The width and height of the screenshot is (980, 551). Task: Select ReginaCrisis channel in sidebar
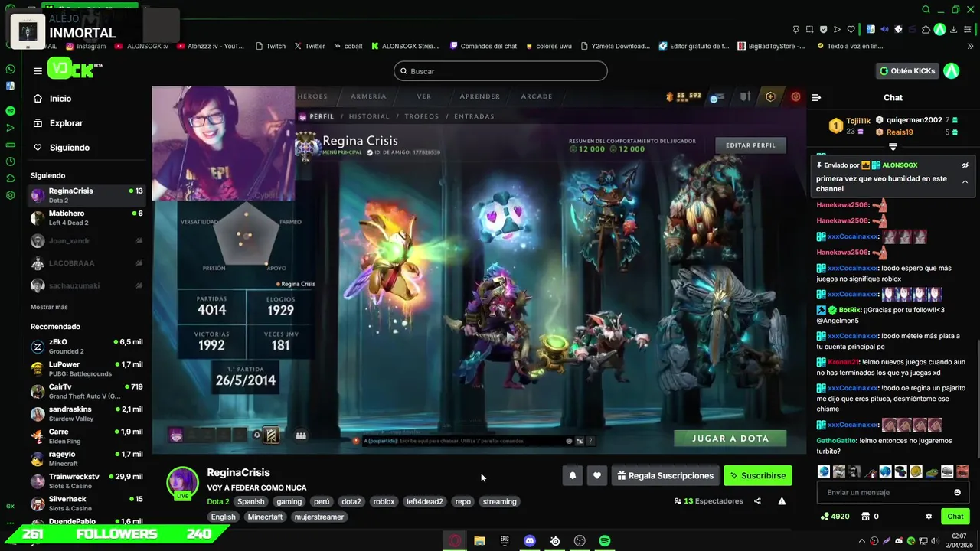point(87,195)
